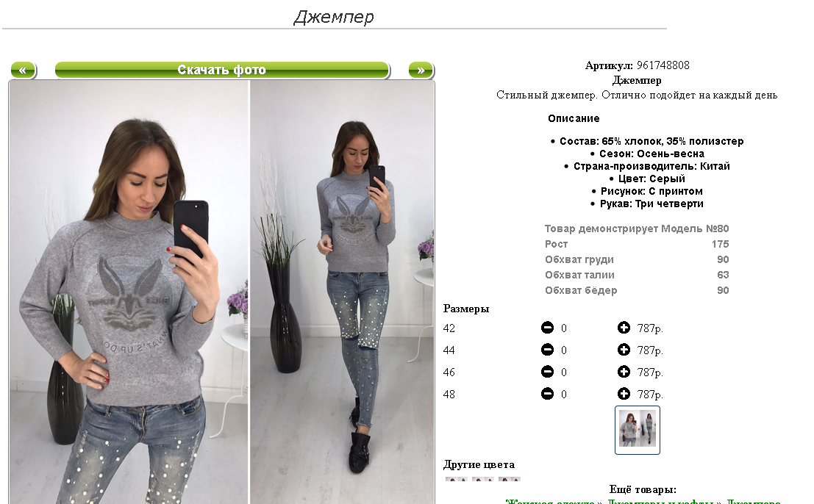The height and width of the screenshot is (504, 814).
Task: Open the Женская одежда breadcrumb link
Action: pos(550,501)
